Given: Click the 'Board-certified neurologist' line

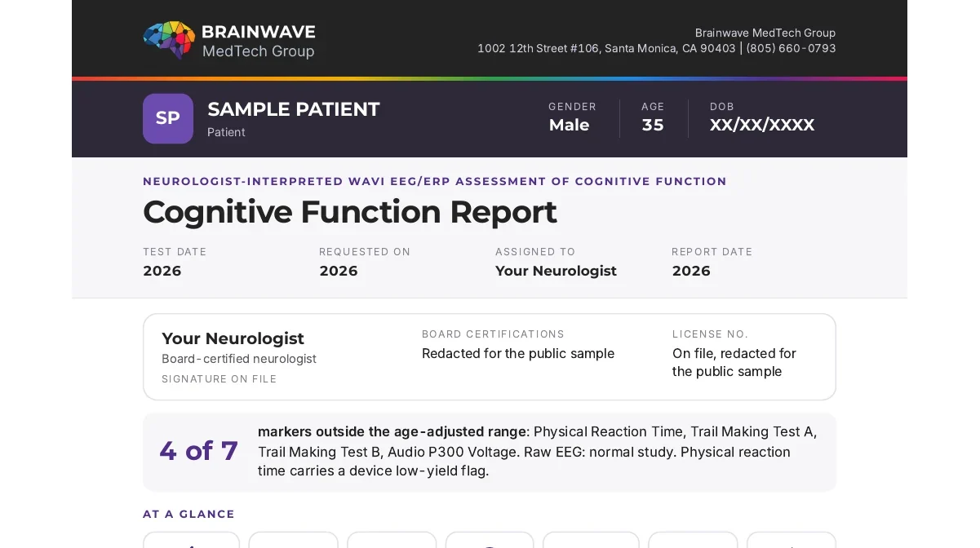Looking at the screenshot, I should click(239, 359).
